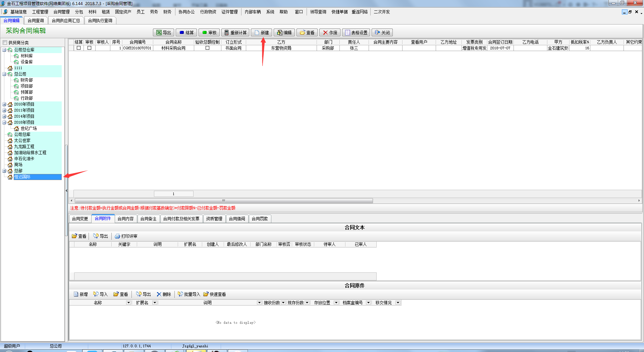Image resolution: width=644 pixels, height=352 pixels.
Task: Click 导出 in the 合同原件 toolbar
Action: pos(144,294)
